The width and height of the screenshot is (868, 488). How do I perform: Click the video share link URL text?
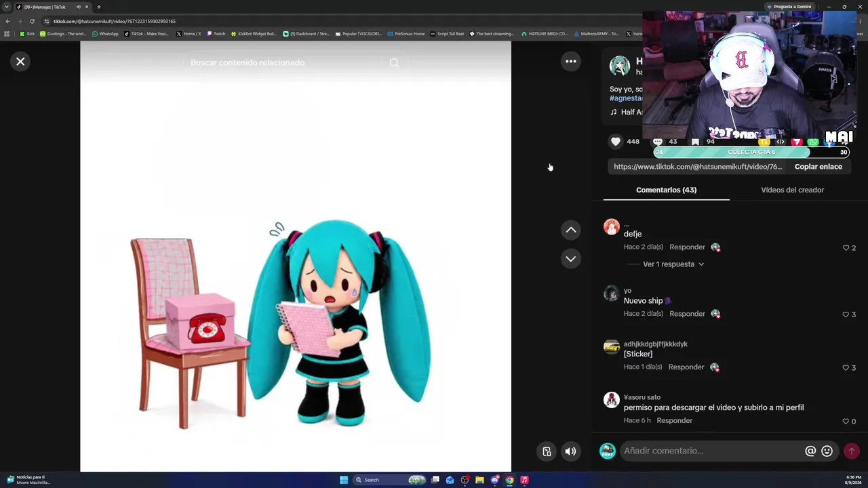(698, 167)
